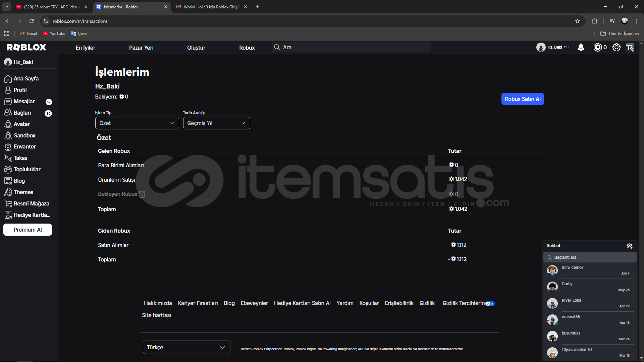
Task: Open the Geçmiş Yıl date range dropdown
Action: click(x=216, y=123)
